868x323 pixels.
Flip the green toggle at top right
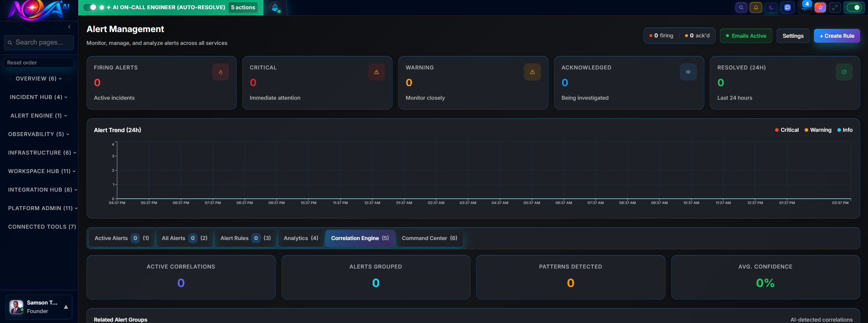pos(853,7)
